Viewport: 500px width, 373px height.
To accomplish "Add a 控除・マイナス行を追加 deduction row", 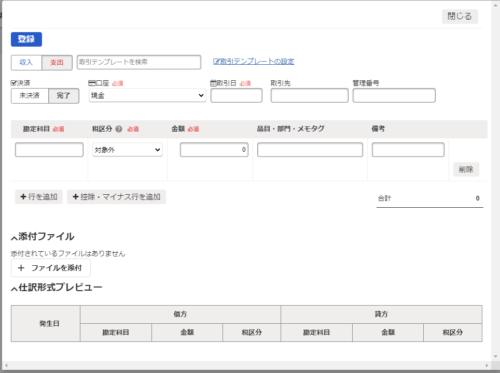I will (116, 197).
